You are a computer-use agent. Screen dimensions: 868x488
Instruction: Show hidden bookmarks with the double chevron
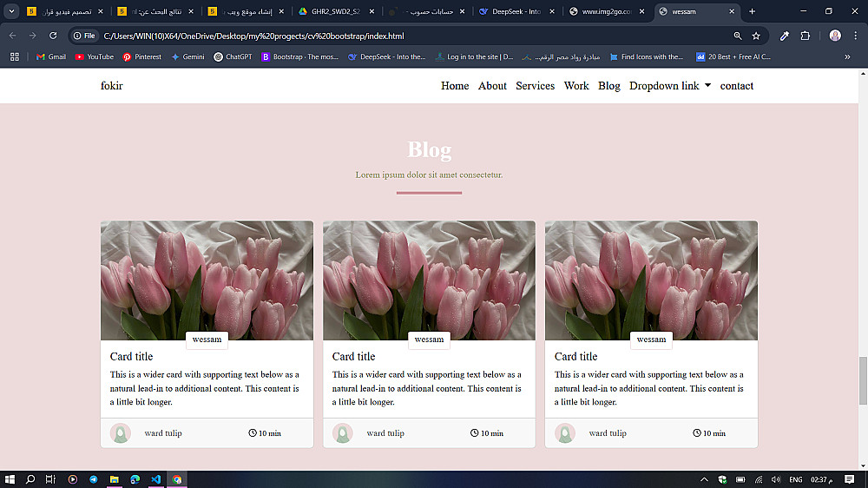click(847, 56)
